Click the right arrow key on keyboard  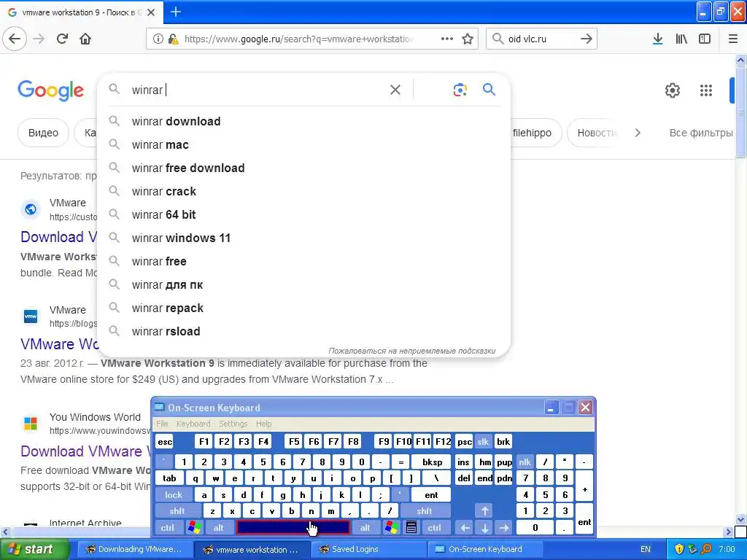(503, 528)
